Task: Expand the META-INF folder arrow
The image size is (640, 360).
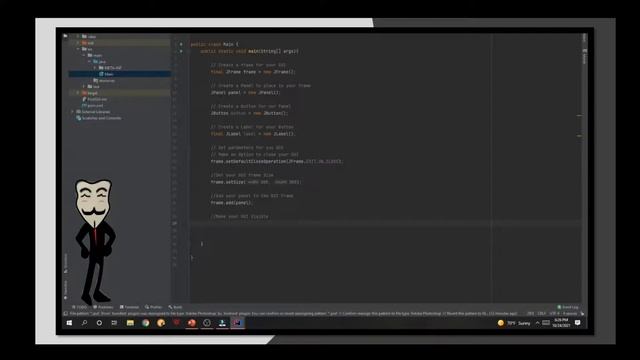Action: point(96,68)
